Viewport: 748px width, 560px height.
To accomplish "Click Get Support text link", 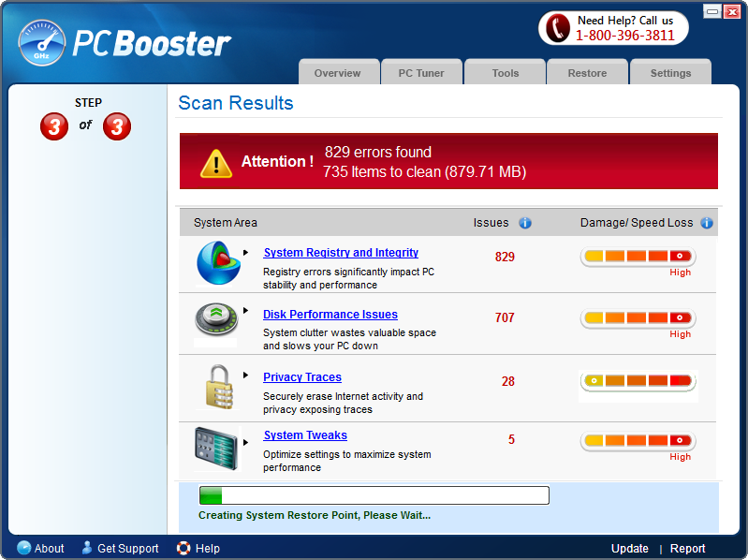I will [128, 549].
